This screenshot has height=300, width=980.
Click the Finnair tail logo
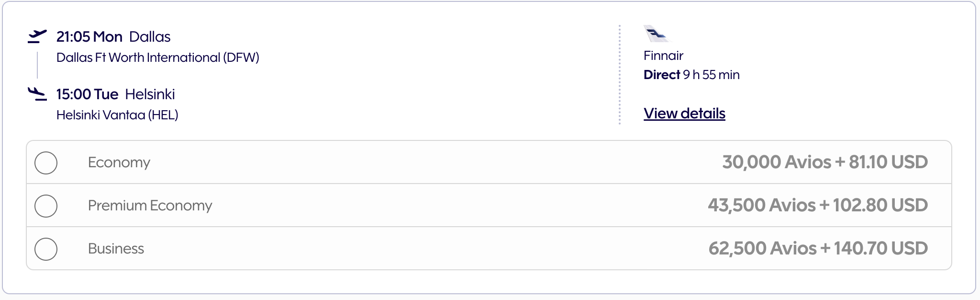point(656,34)
